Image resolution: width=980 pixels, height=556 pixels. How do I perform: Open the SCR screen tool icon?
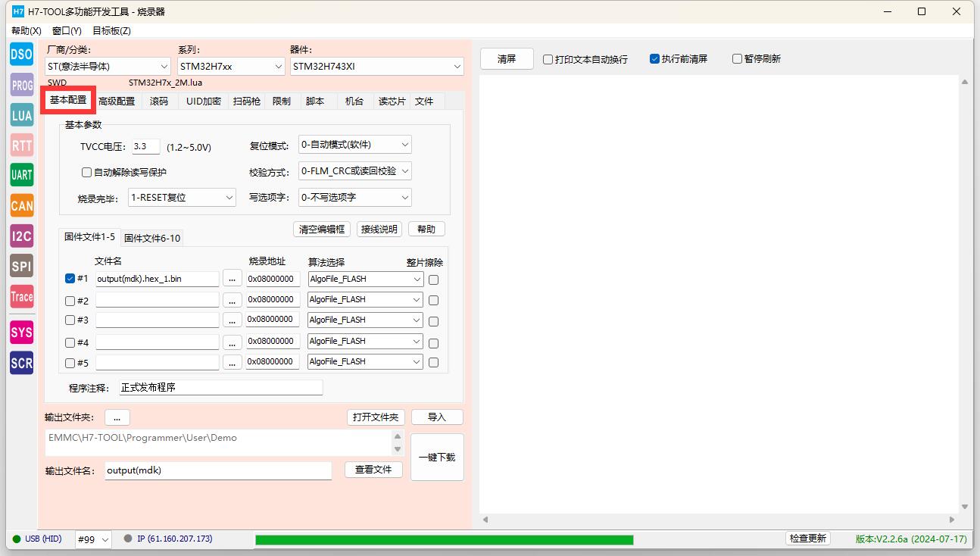tap(21, 363)
